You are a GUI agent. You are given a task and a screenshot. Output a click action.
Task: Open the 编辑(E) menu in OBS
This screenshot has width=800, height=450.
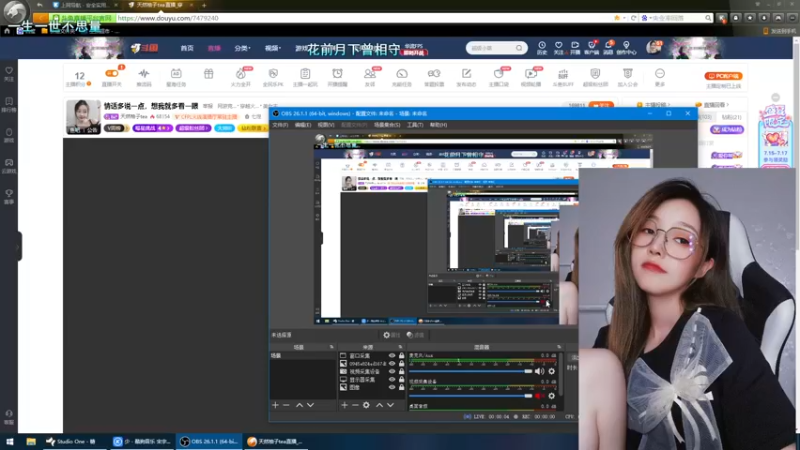[303, 125]
